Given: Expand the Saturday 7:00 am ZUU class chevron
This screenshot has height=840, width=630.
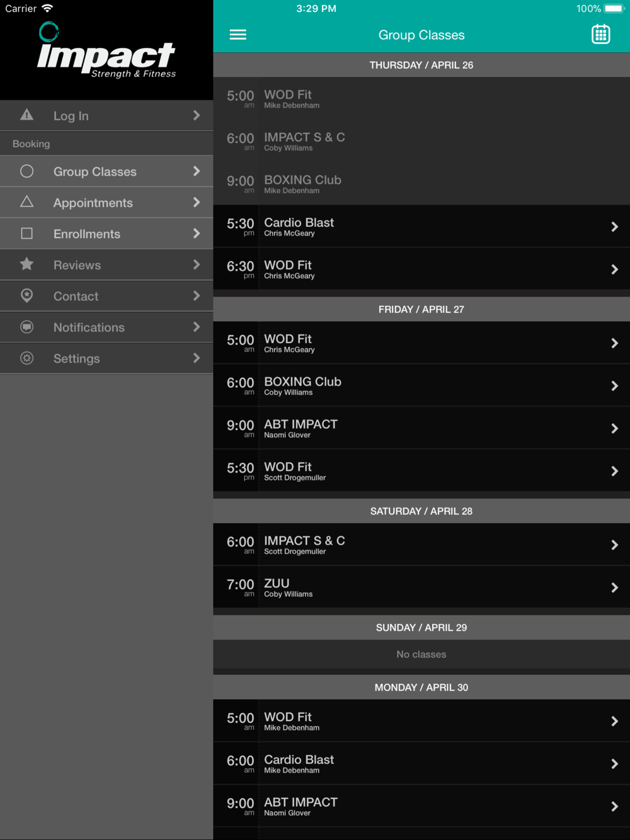Looking at the screenshot, I should point(614,587).
